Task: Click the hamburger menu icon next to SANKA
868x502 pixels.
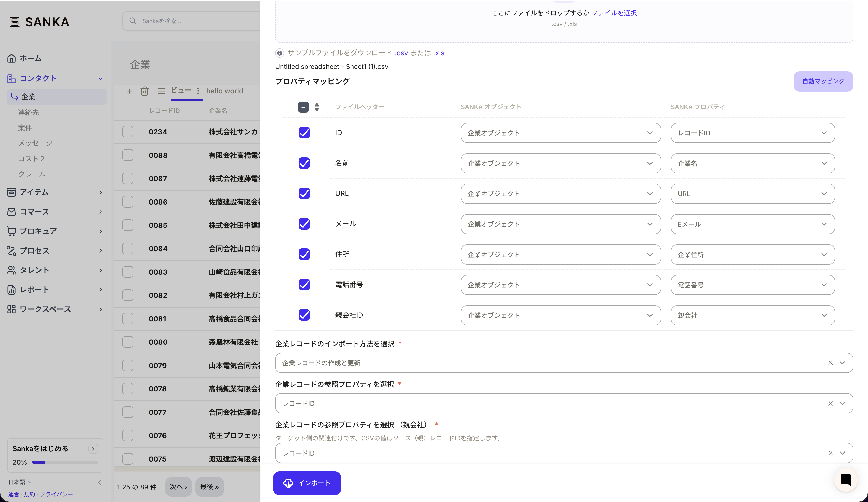Action: point(15,22)
